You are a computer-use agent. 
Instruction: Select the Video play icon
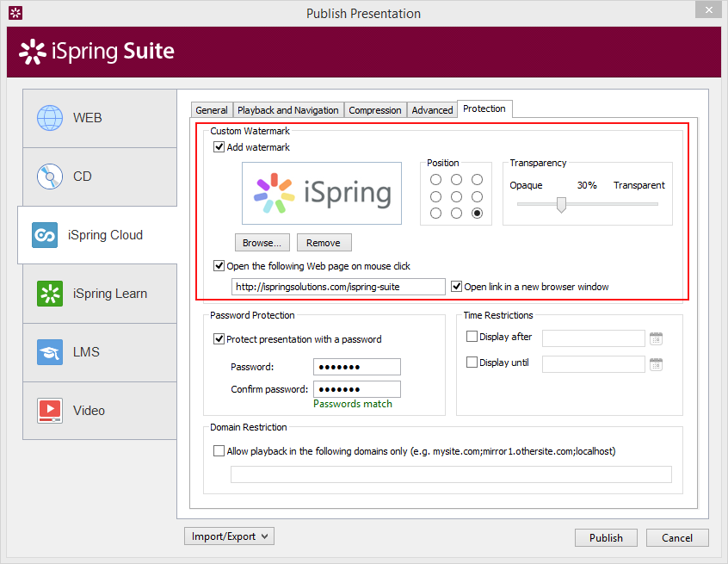50,411
